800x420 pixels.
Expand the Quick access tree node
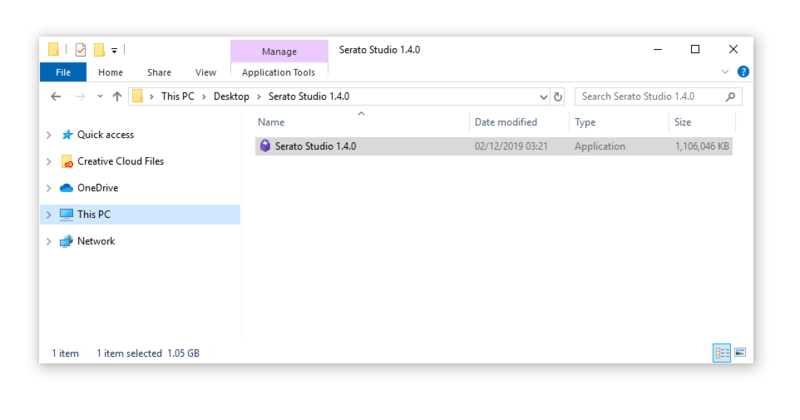[x=48, y=135]
